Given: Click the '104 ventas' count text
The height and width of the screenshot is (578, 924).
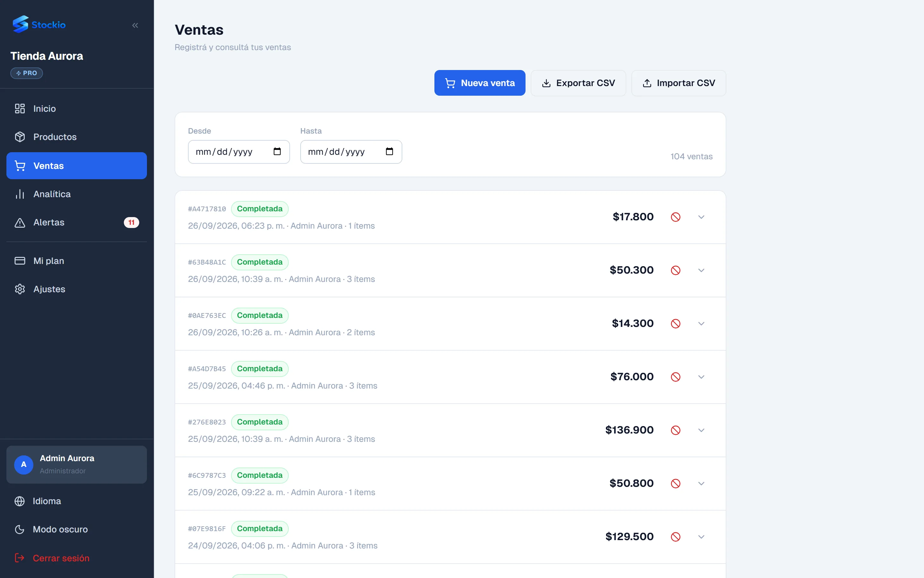Looking at the screenshot, I should tap(691, 156).
